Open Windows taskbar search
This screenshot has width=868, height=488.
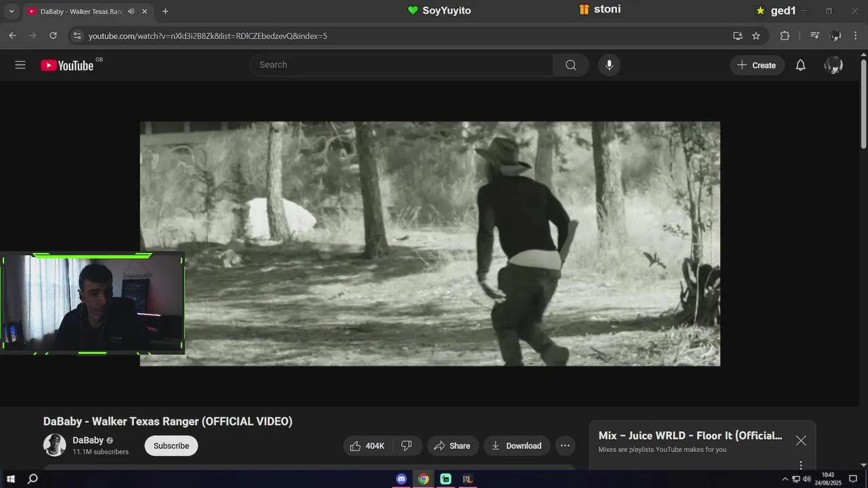pos(32,479)
